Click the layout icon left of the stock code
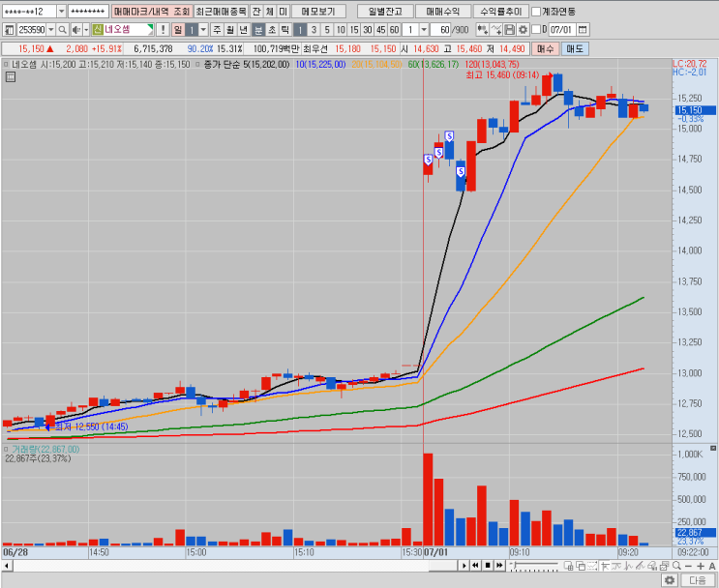Image resolution: width=719 pixels, height=588 pixels. pyautogui.click(x=9, y=30)
